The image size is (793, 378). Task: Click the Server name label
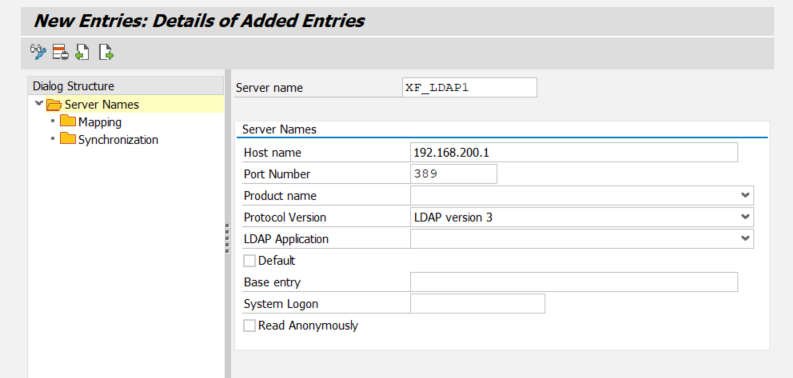[269, 88]
